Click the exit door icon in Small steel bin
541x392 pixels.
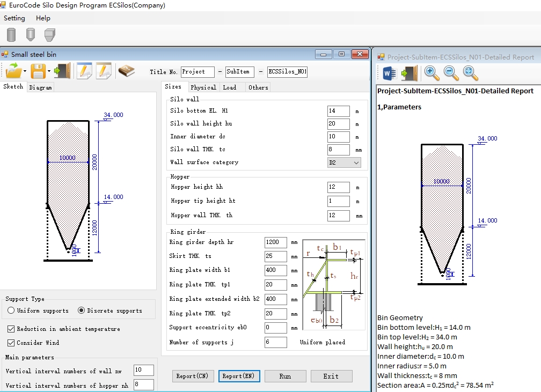click(x=62, y=71)
